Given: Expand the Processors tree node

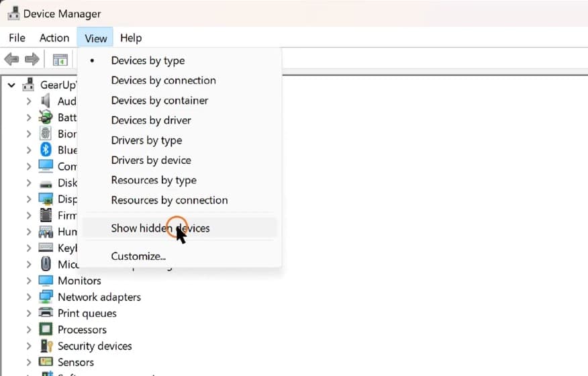Looking at the screenshot, I should point(29,330).
